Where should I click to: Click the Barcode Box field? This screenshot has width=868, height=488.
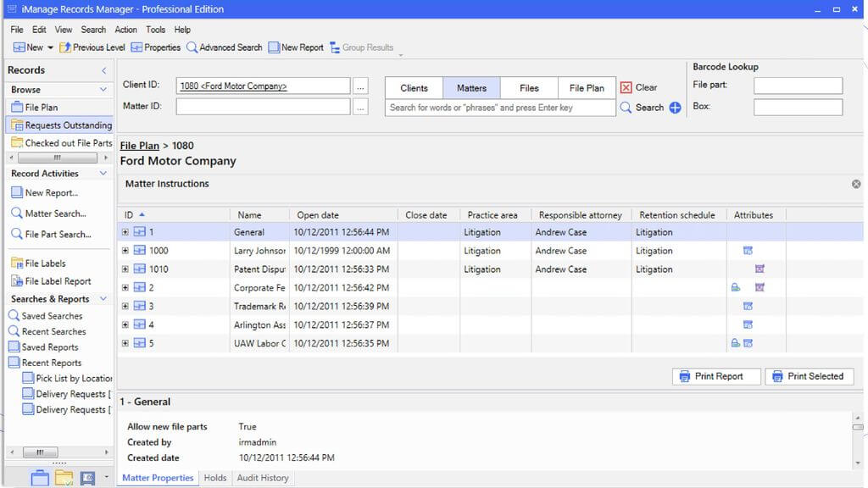pos(798,107)
